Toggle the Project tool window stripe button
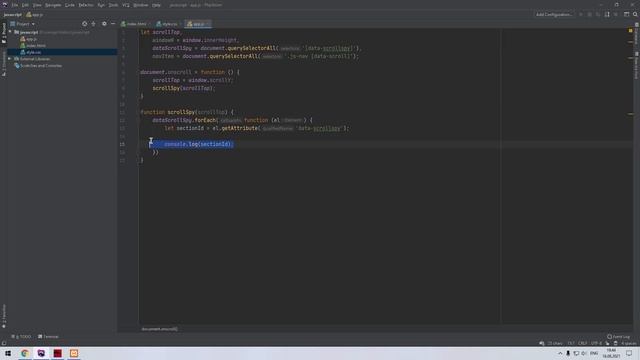 point(4,33)
